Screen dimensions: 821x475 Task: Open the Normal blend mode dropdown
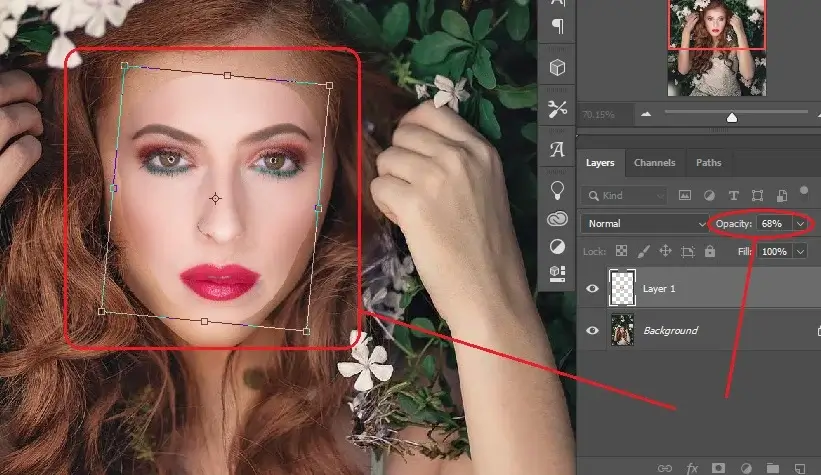point(644,224)
